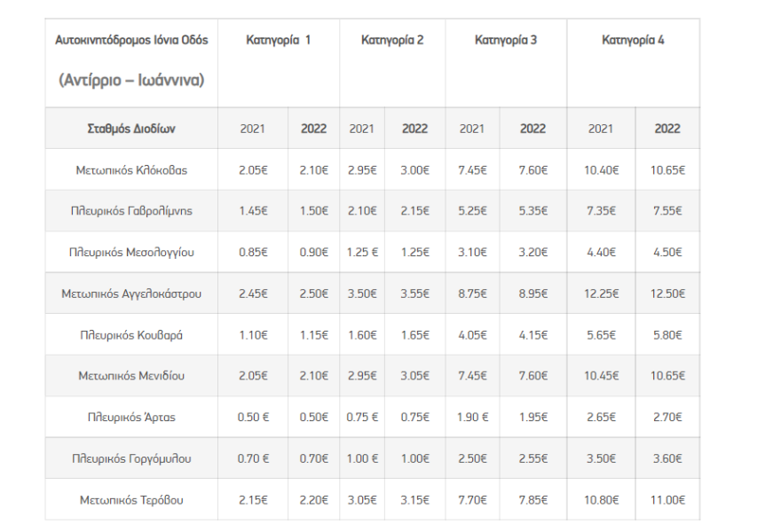This screenshot has width=781, height=532.
Task: Click the 'Πλευρικός Γαβρολίμνης' station name
Action: point(131,211)
